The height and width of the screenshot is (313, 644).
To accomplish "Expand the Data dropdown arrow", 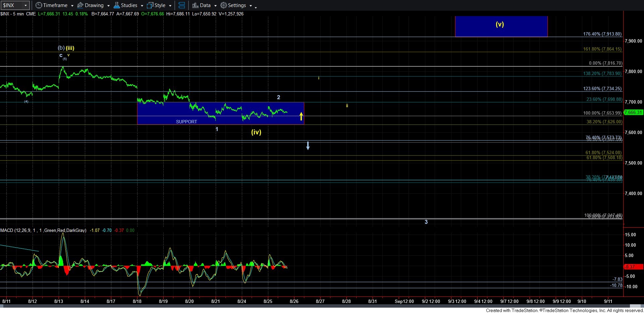I will 215,6.
